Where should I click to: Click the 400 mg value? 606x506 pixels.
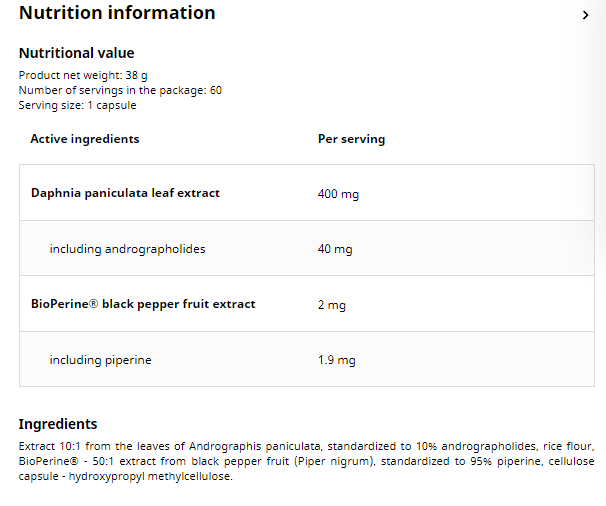[x=338, y=193]
